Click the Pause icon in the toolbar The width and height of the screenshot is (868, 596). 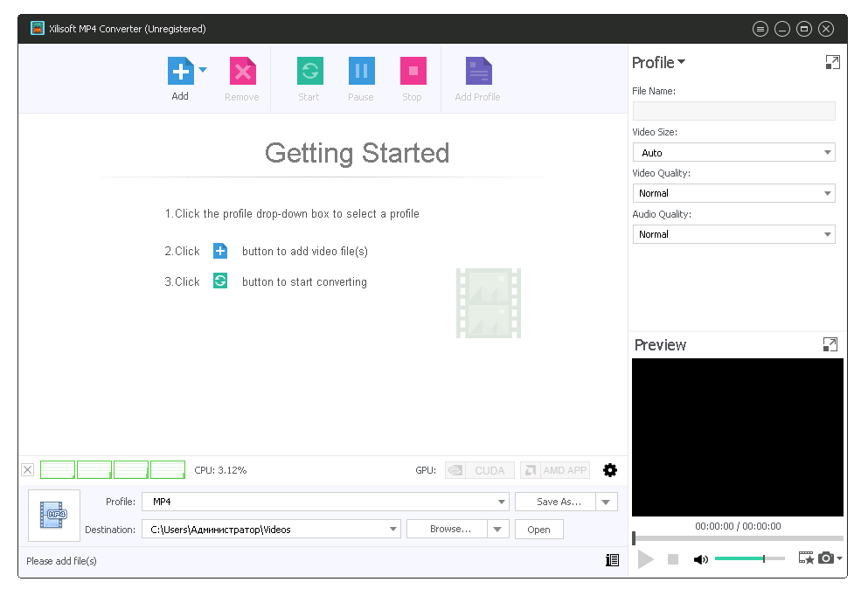click(x=360, y=70)
